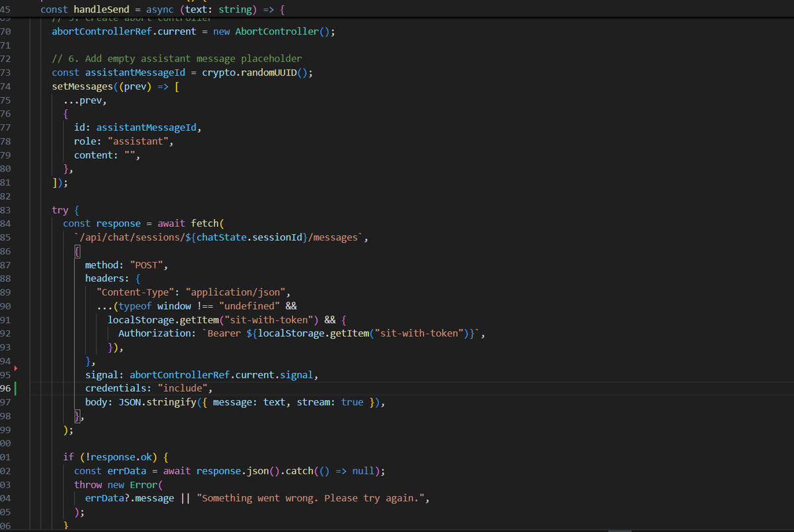Click the "setMessages" function call
The width and height of the screenshot is (794, 532).
click(x=82, y=87)
